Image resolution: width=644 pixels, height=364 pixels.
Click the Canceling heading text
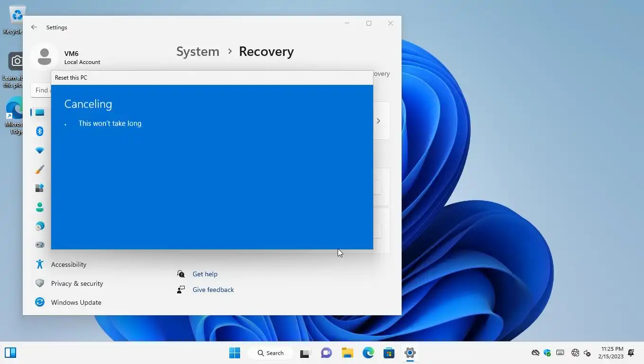pyautogui.click(x=88, y=104)
